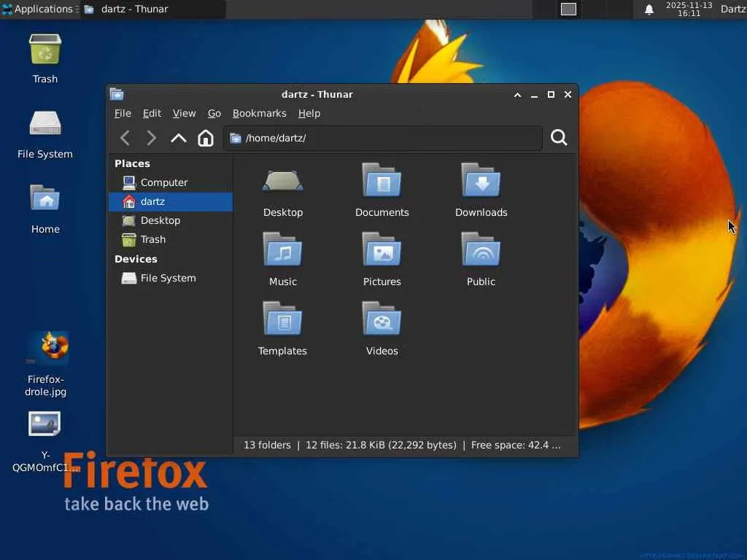Screen dimensions: 747x560
Task: Open the Documents folder
Action: 382,190
